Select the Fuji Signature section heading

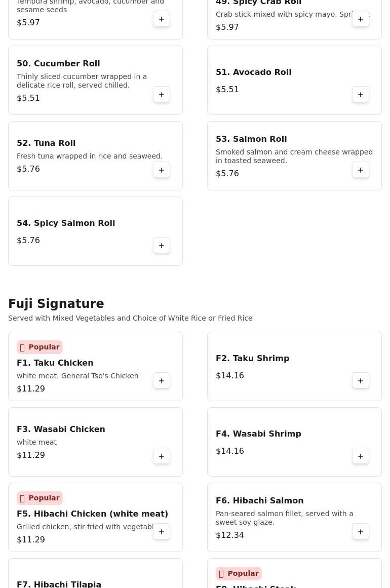56,304
